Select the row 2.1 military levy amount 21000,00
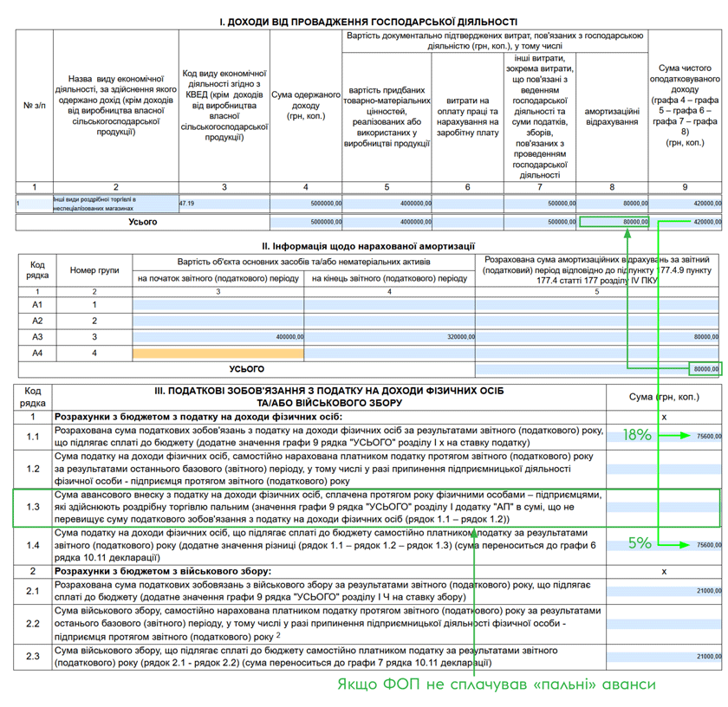728x707 pixels. point(665,590)
